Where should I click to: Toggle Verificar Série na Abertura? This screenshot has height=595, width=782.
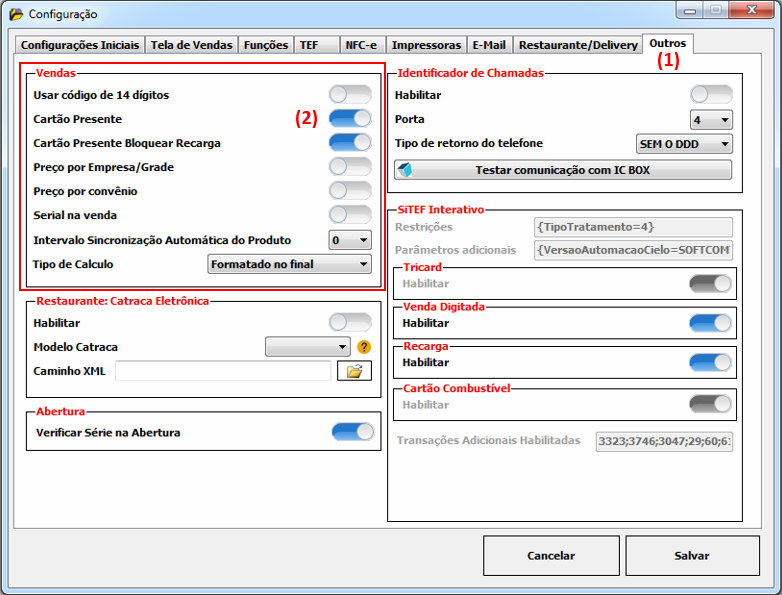[352, 432]
